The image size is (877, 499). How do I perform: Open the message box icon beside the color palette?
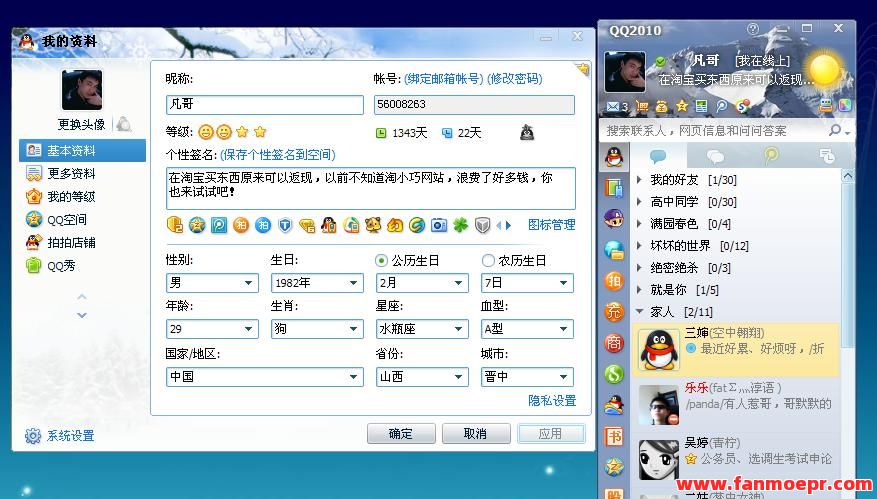pyautogui.click(x=826, y=105)
